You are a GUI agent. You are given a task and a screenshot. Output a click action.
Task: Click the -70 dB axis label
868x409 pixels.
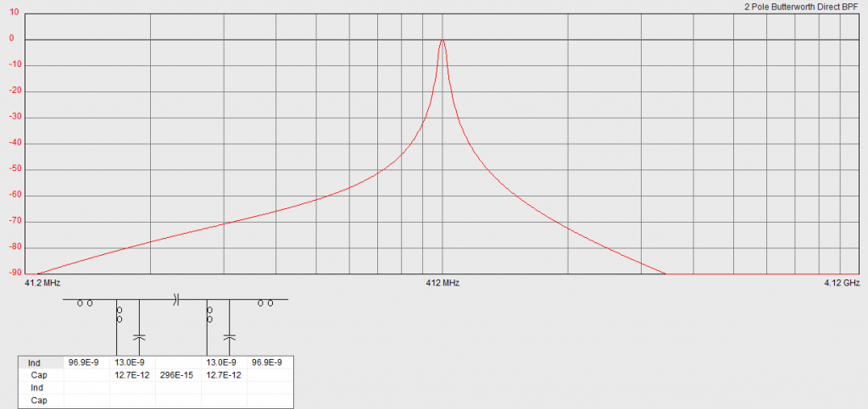click(x=14, y=222)
